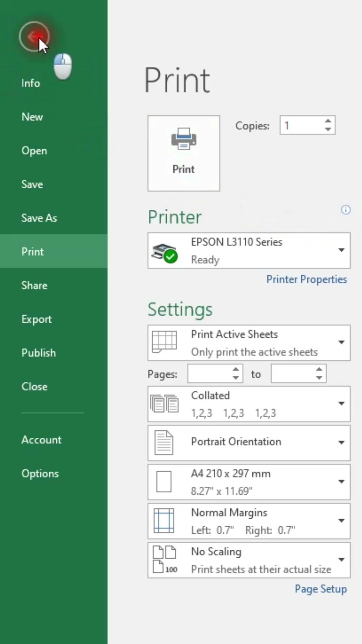This screenshot has width=362, height=644.
Task: Increase copies with the up arrow
Action: 328,121
